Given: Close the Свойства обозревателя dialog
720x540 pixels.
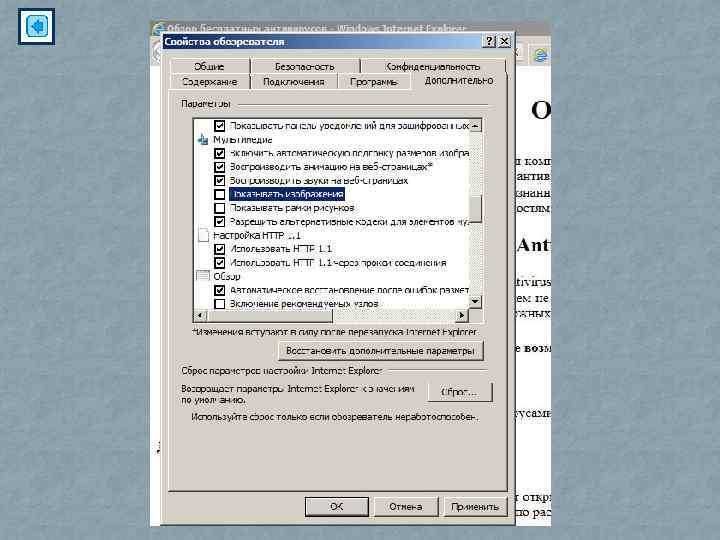Looking at the screenshot, I should [x=504, y=41].
